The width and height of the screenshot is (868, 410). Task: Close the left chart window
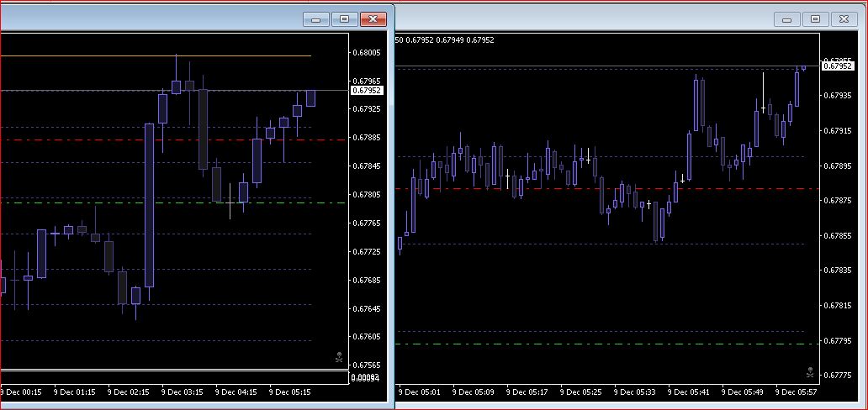click(x=373, y=18)
